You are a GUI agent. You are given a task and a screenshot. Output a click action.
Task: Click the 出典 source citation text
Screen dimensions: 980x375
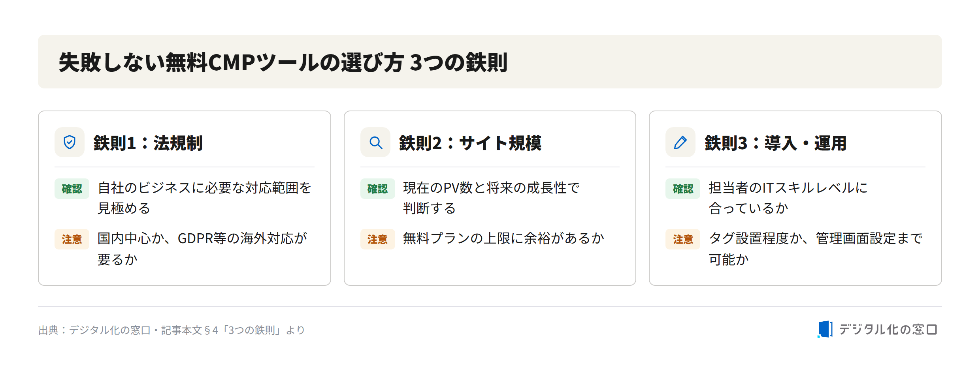coord(171,330)
